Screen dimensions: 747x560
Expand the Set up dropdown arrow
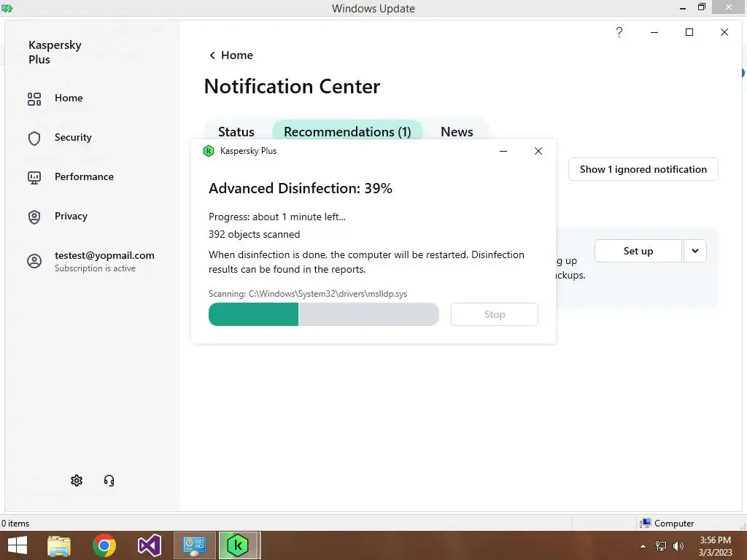(x=695, y=251)
